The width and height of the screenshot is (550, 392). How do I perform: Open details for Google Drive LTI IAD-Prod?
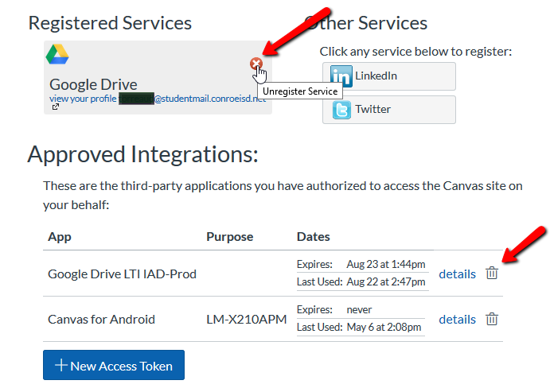click(457, 274)
